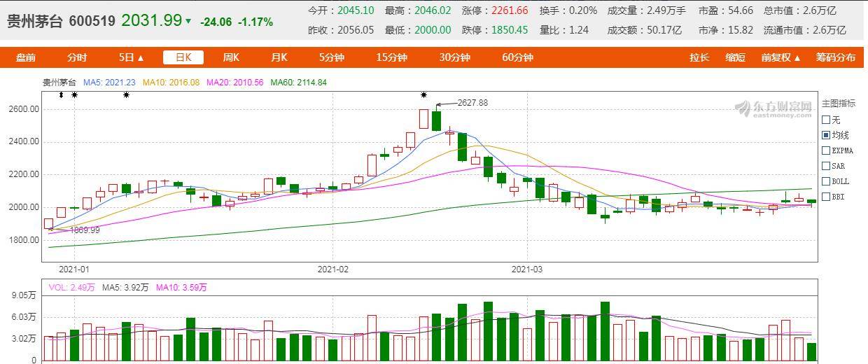Click the MA20: 2010.56 legend label

point(234,83)
